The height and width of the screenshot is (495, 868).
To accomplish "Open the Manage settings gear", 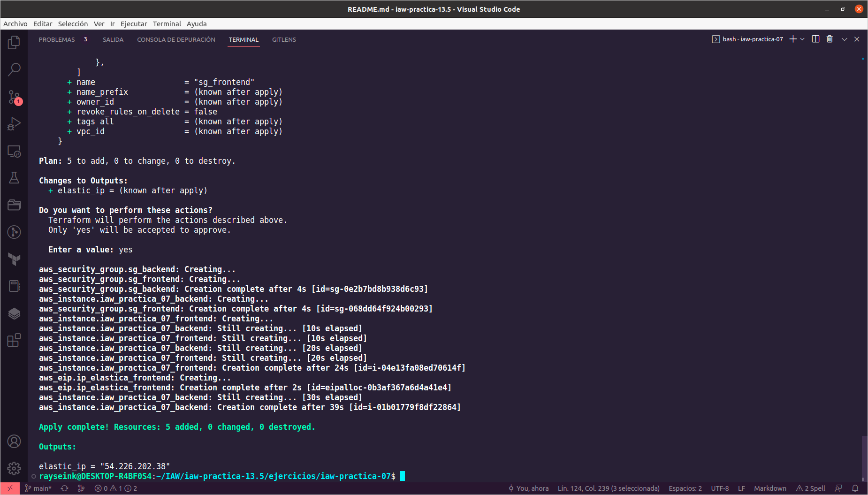I will point(14,468).
